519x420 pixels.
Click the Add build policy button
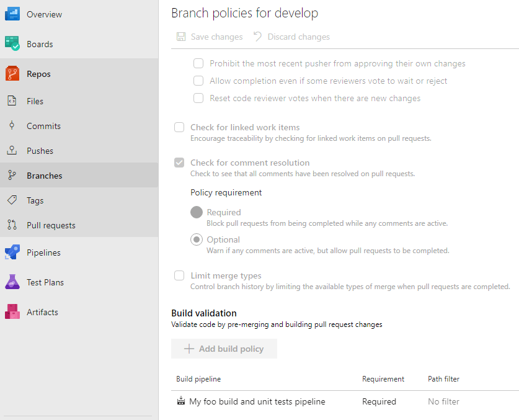coord(224,349)
